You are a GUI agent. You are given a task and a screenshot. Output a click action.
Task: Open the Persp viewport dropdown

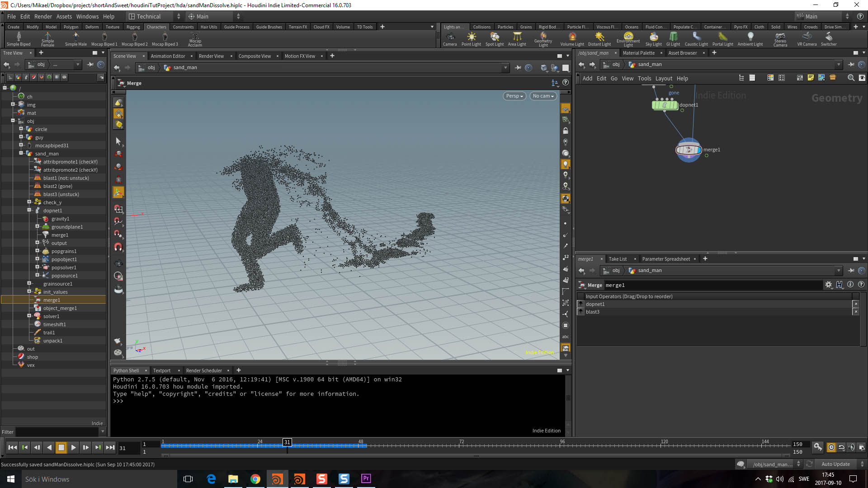[x=514, y=96]
